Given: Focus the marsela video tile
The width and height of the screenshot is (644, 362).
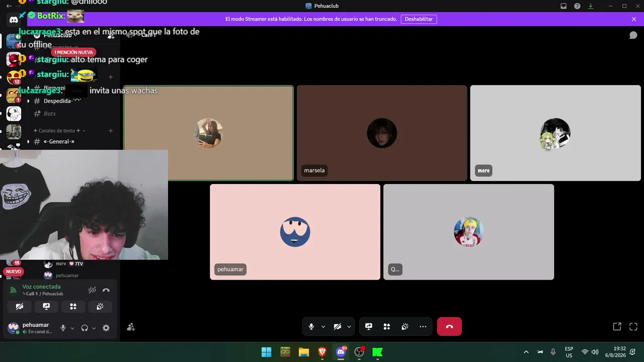Looking at the screenshot, I should (382, 133).
